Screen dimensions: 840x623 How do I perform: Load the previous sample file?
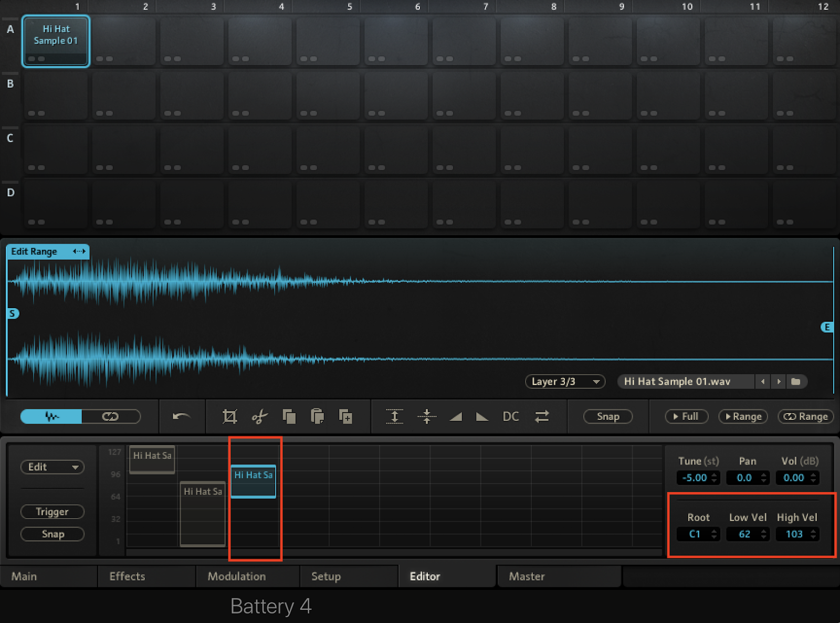point(763,382)
